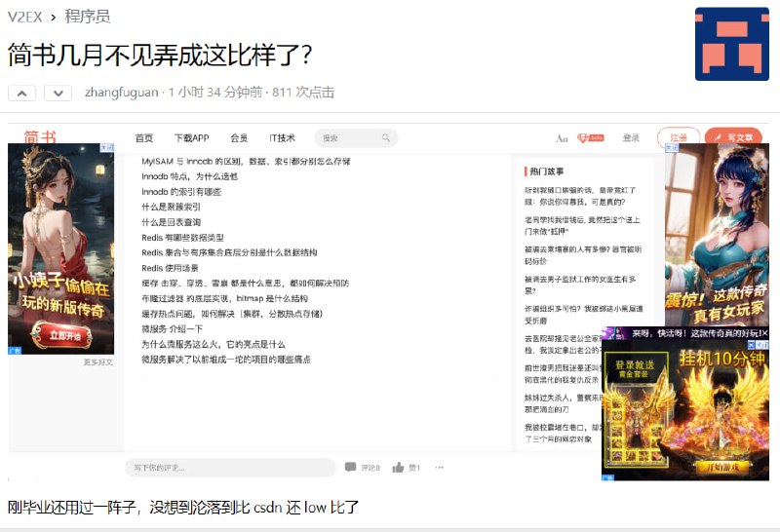Select 下载APP in the nav bar
This screenshot has height=532, width=780.
[191, 138]
